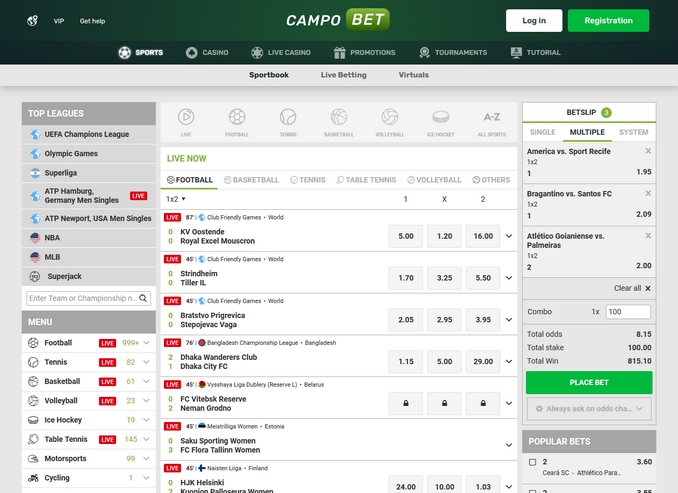Open the 1x2 market dropdown
Viewport: 678px width, 493px height.
tap(176, 199)
